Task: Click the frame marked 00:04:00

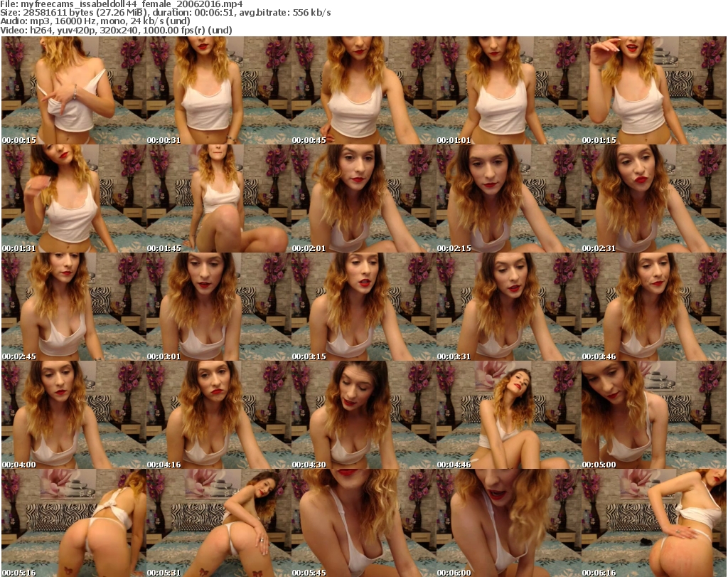Action: (73, 415)
